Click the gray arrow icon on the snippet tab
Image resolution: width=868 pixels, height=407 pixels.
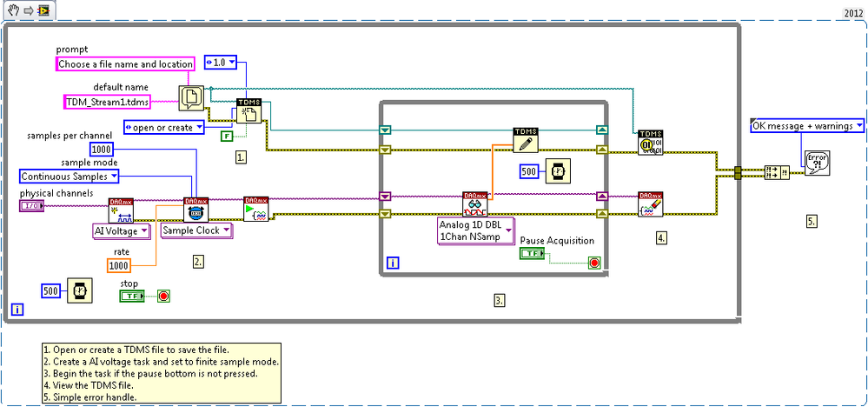(29, 10)
